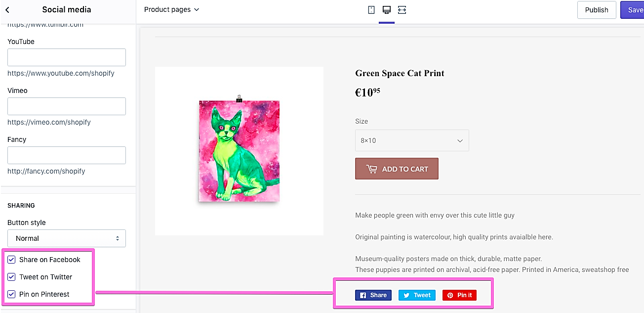The width and height of the screenshot is (644, 313).
Task: Go back using the Social media arrow
Action: [x=7, y=10]
